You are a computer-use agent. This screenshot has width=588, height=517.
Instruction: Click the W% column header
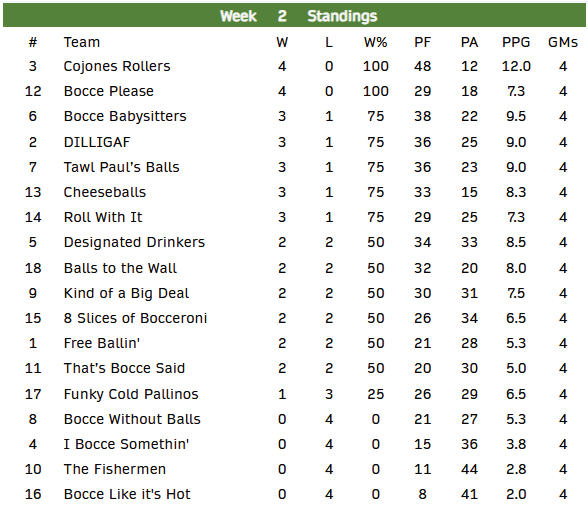pyautogui.click(x=375, y=42)
